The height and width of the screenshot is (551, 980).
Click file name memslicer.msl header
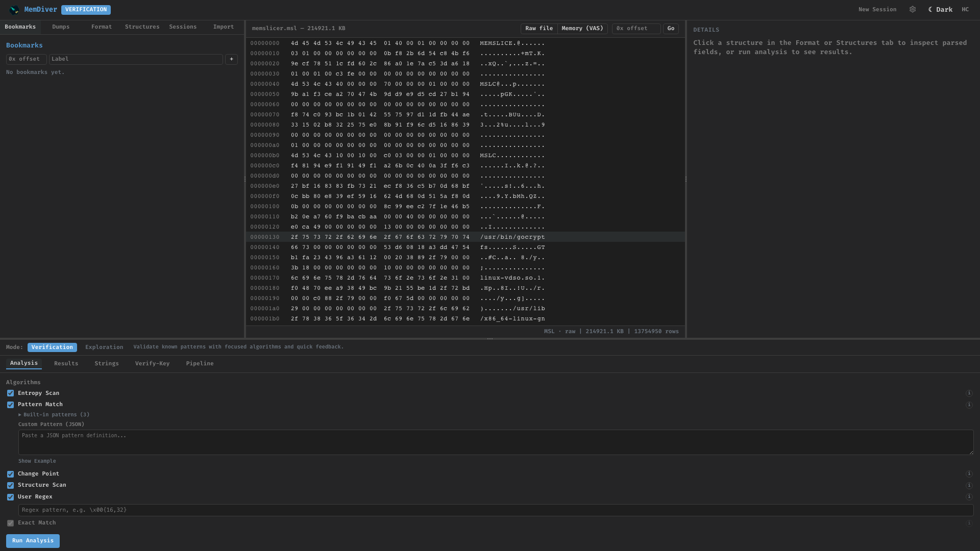click(x=299, y=29)
